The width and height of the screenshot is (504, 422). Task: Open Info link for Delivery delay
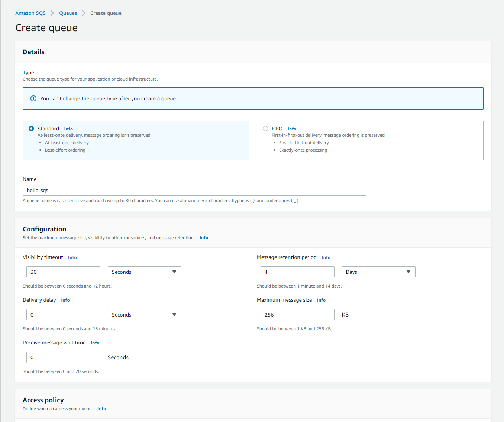tap(65, 300)
